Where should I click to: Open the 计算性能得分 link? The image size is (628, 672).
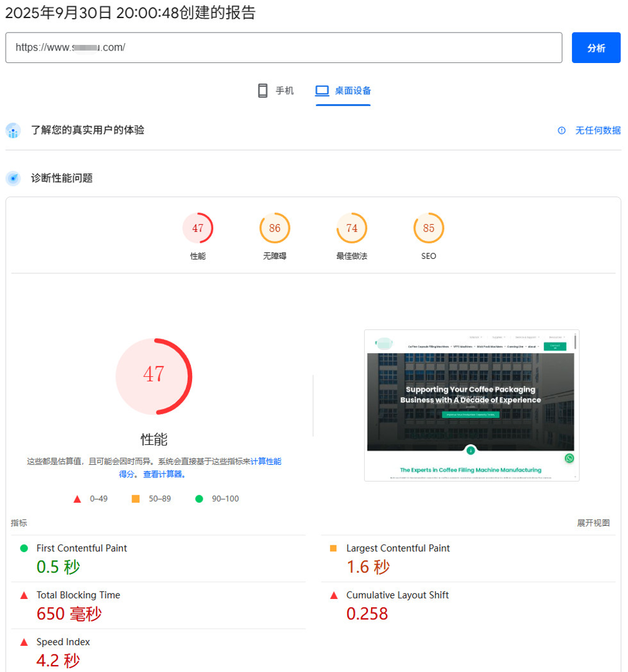pos(266,462)
